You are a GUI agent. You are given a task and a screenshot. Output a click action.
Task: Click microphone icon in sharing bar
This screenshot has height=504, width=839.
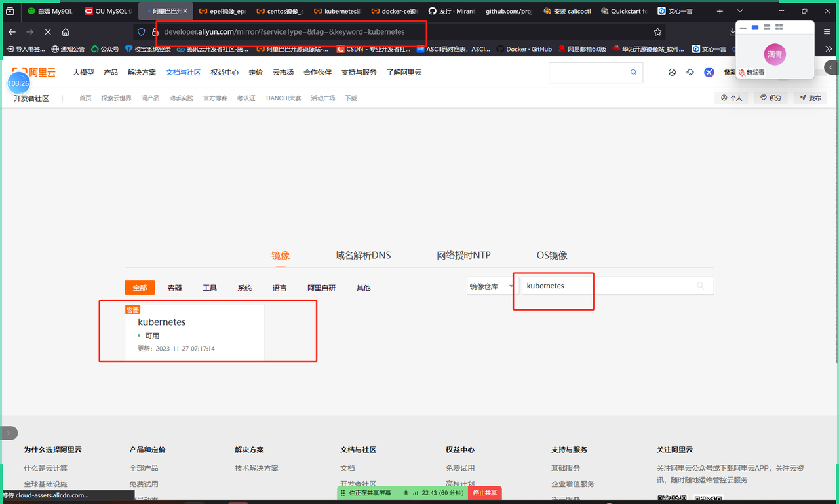tap(406, 493)
